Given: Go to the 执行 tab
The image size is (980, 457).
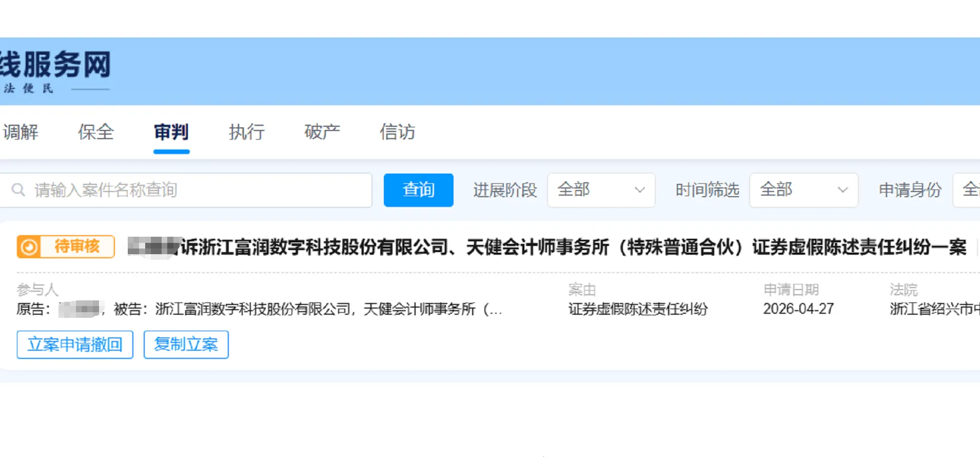Looking at the screenshot, I should (247, 132).
